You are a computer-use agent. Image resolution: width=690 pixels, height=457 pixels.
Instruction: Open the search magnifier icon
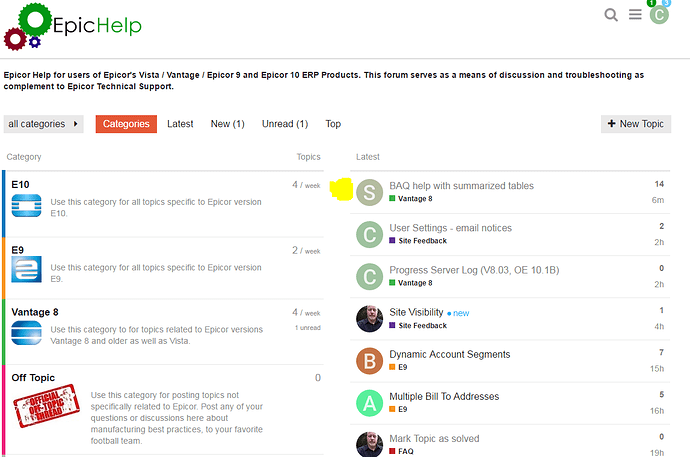point(611,15)
